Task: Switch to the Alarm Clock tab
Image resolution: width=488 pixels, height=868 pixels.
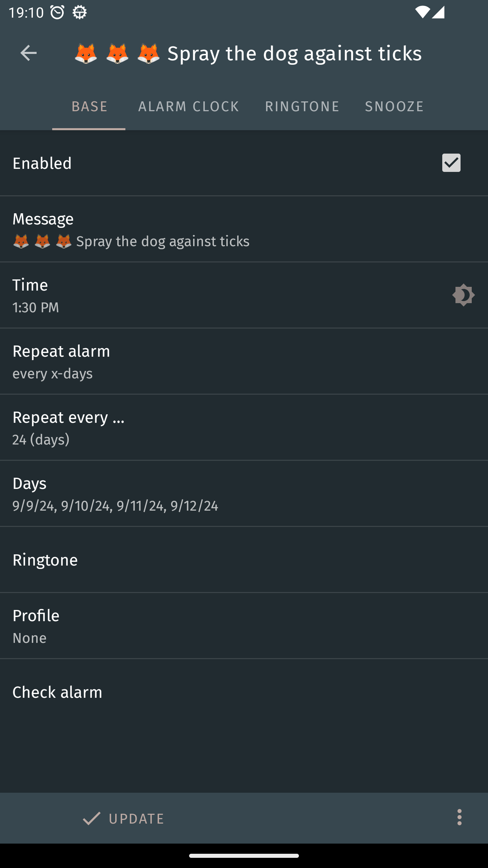Action: 188,106
